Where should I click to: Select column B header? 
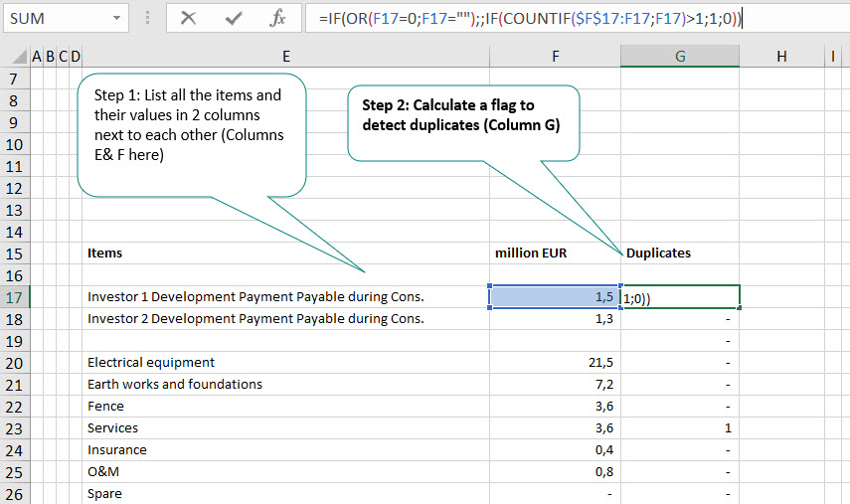point(50,57)
